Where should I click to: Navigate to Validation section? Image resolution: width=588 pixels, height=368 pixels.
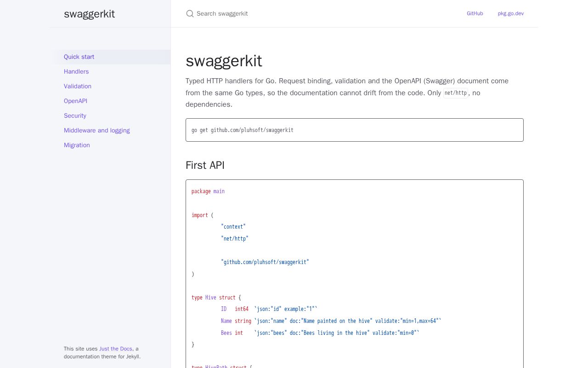pos(110,86)
